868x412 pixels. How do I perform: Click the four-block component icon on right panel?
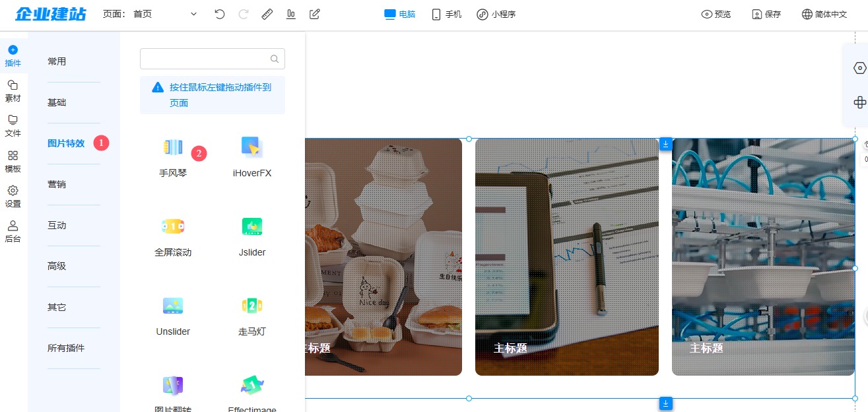pos(859,102)
